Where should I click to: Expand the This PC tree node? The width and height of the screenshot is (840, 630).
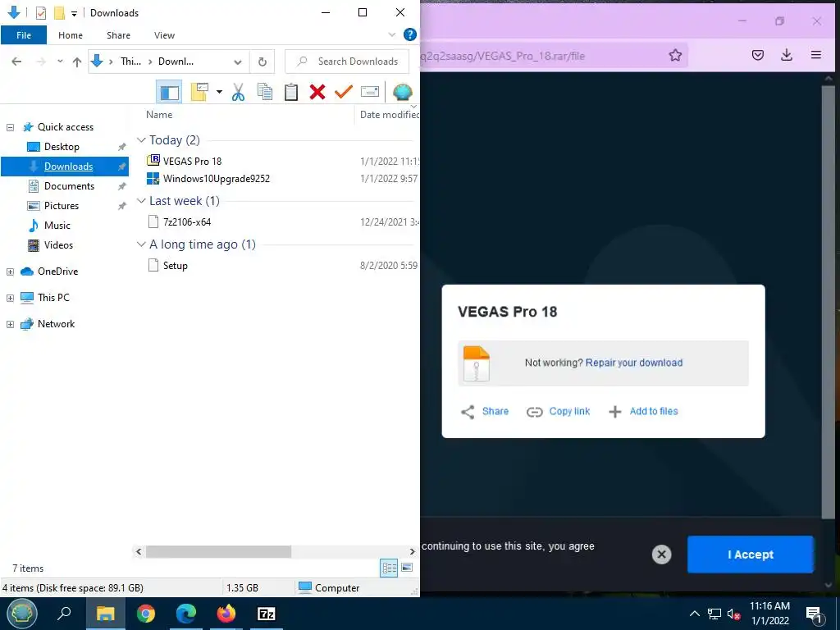pyautogui.click(x=10, y=298)
